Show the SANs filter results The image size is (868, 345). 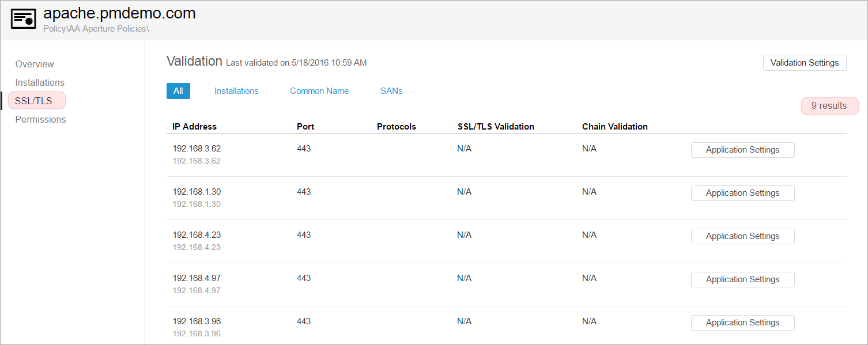tap(391, 91)
